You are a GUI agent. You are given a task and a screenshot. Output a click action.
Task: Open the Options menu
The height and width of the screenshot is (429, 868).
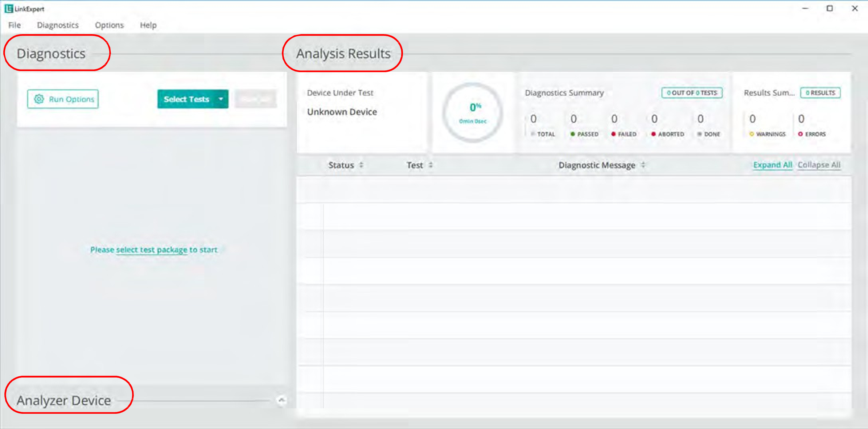tap(109, 25)
